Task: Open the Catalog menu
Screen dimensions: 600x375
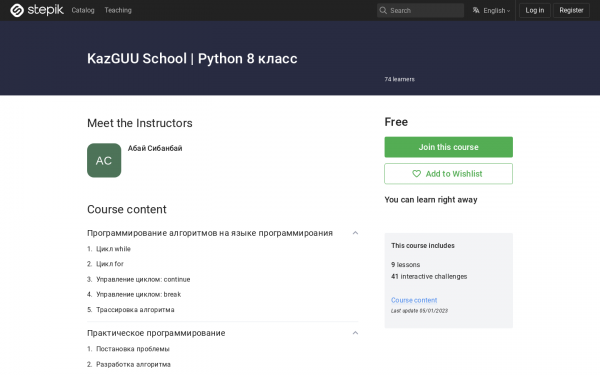Action: (83, 10)
